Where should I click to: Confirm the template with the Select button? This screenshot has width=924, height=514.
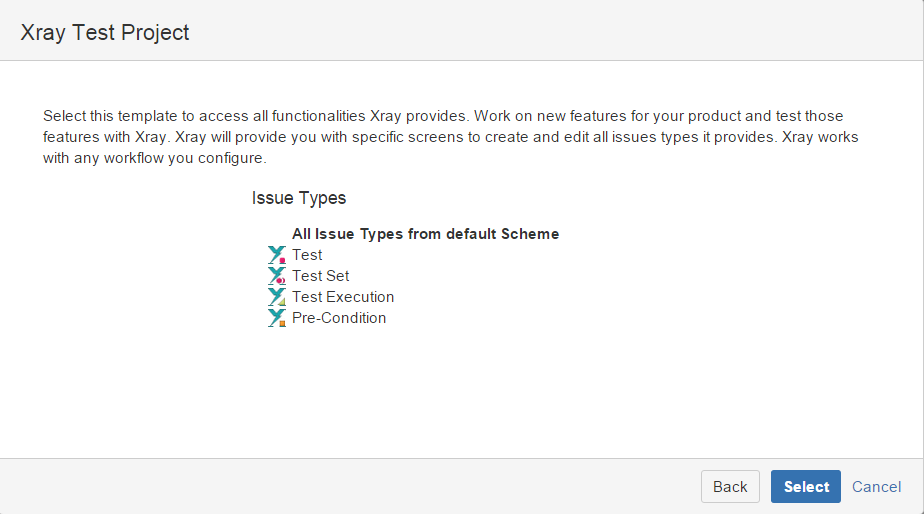(x=806, y=486)
